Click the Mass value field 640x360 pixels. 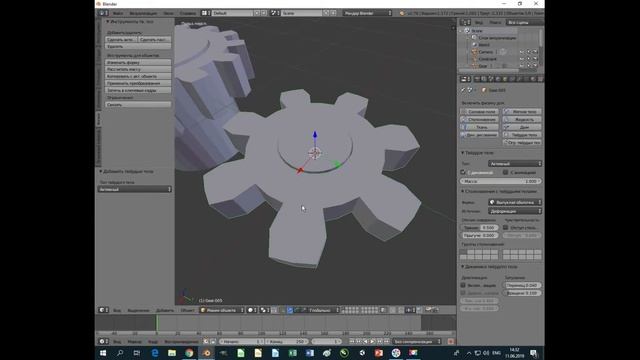coord(501,181)
